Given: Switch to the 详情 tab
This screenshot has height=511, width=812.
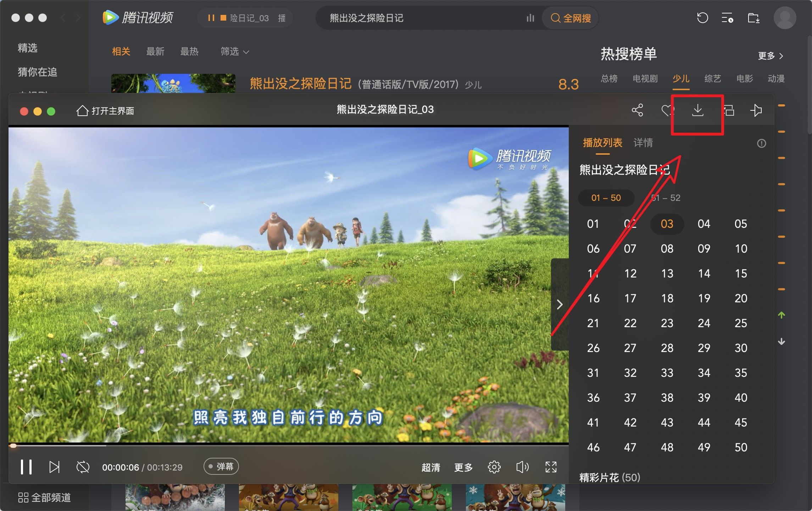Looking at the screenshot, I should tap(643, 143).
